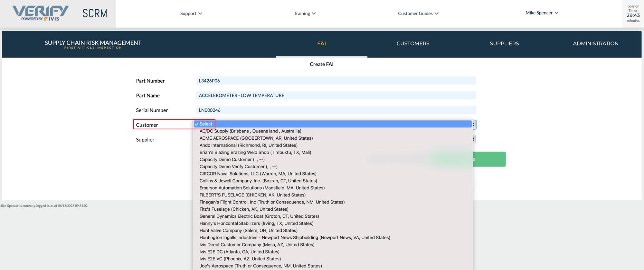644x270 pixels.
Task: Select Hanny's Horizontal Stabilizers option
Action: pyautogui.click(x=333, y=223)
